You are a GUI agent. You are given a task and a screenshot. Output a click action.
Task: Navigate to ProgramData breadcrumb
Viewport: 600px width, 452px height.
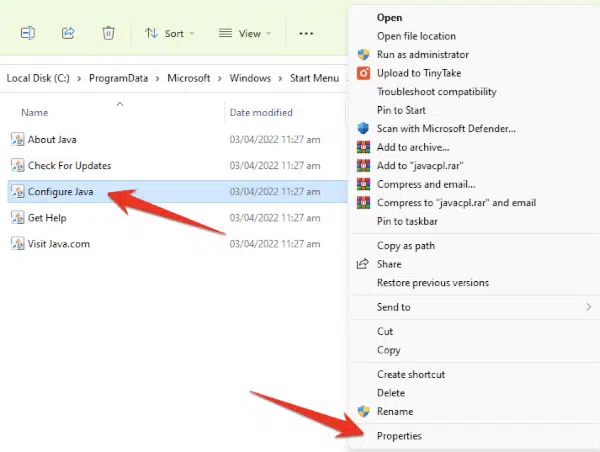click(118, 78)
